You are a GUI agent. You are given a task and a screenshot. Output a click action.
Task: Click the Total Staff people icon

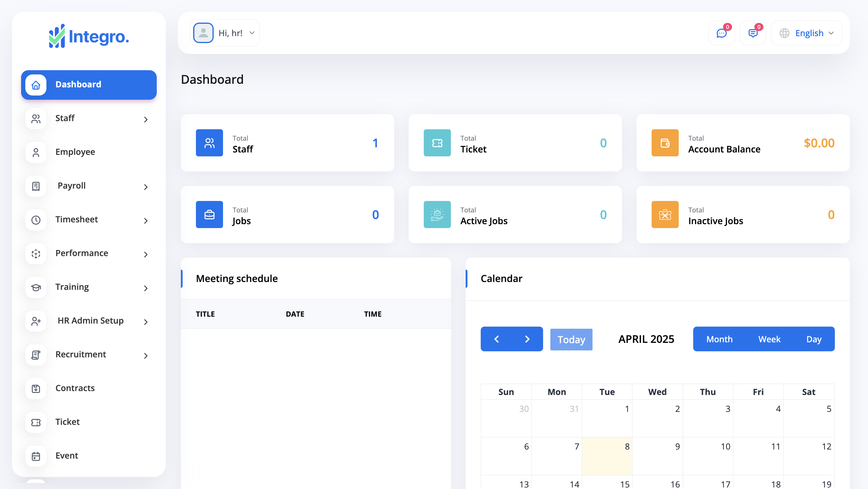click(x=209, y=143)
